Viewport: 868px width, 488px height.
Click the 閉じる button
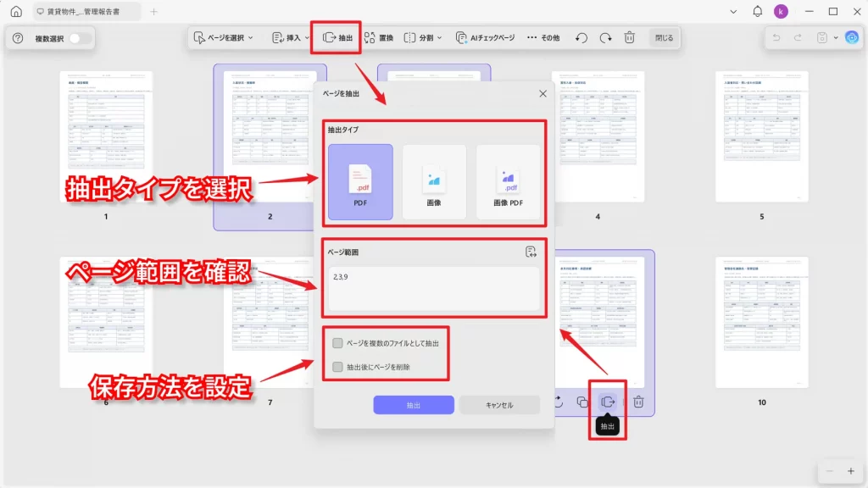click(665, 37)
